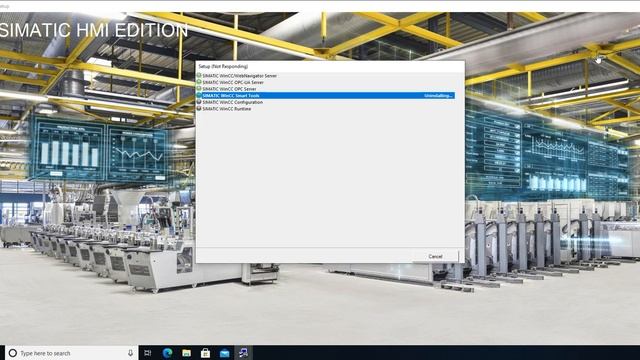Open Microsoft Edge from the taskbar

(167, 353)
